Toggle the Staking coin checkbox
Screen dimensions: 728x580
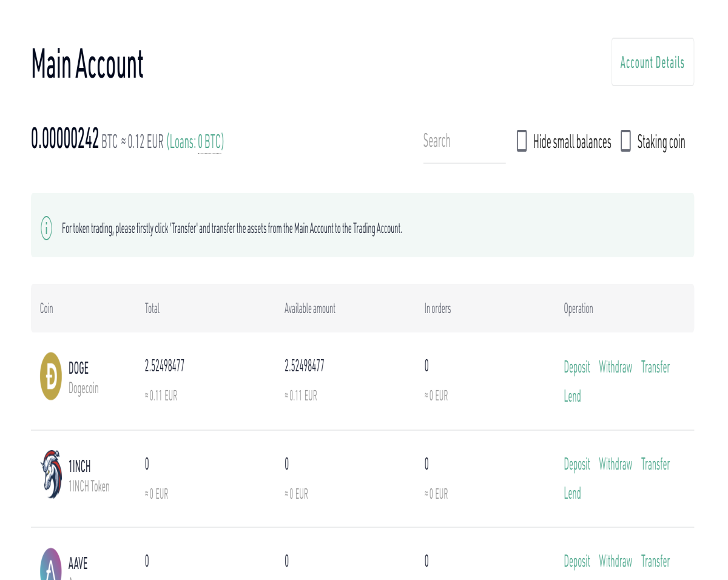tap(625, 141)
